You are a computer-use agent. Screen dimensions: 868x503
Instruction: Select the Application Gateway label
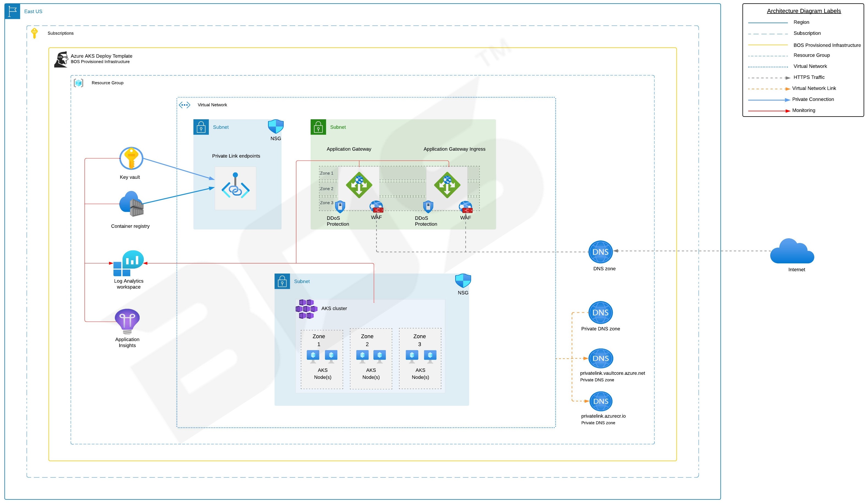click(349, 149)
